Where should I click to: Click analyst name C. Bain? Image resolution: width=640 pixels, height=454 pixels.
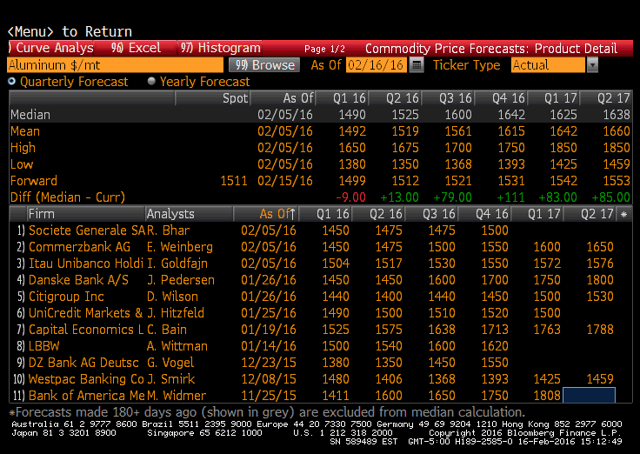coord(167,329)
